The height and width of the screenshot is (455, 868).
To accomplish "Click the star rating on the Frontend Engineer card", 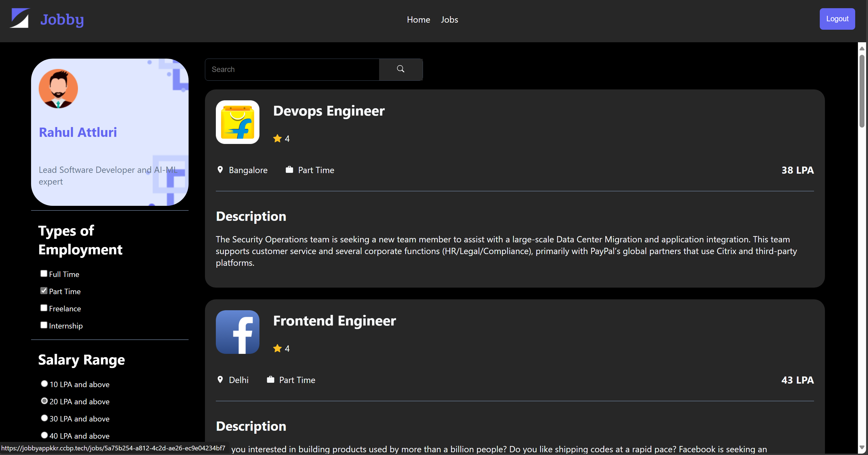I will (277, 348).
